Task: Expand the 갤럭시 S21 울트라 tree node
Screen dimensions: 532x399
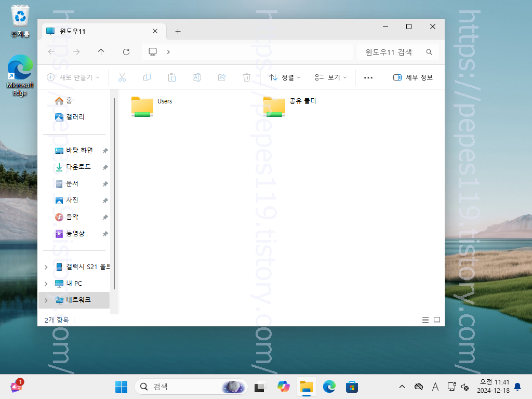Action: click(46, 267)
